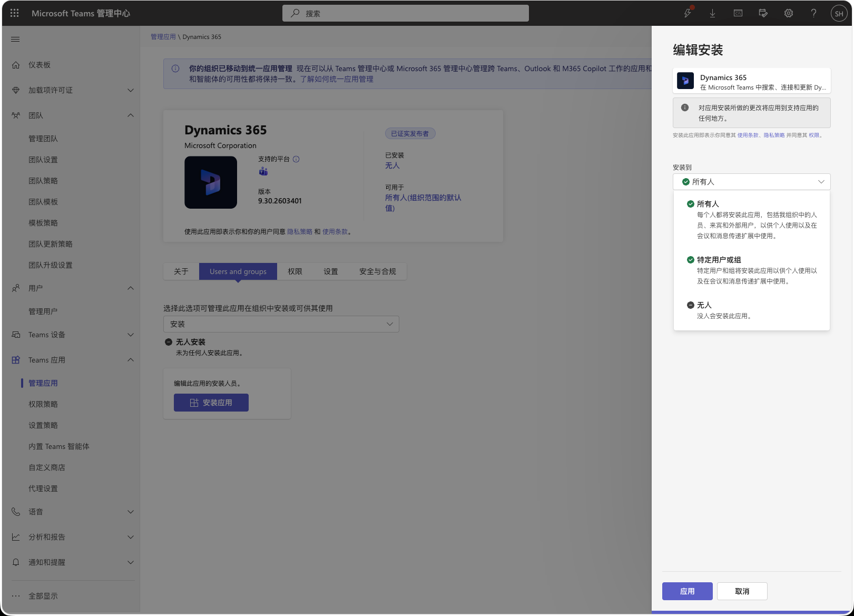Switch to the 权限 tab
854x616 pixels.
tap(295, 271)
